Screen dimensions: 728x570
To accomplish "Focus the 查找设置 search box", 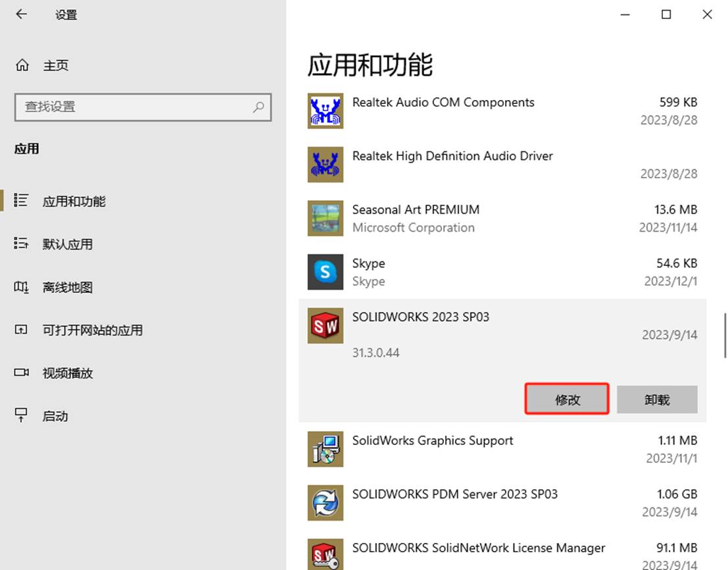I will click(x=143, y=107).
